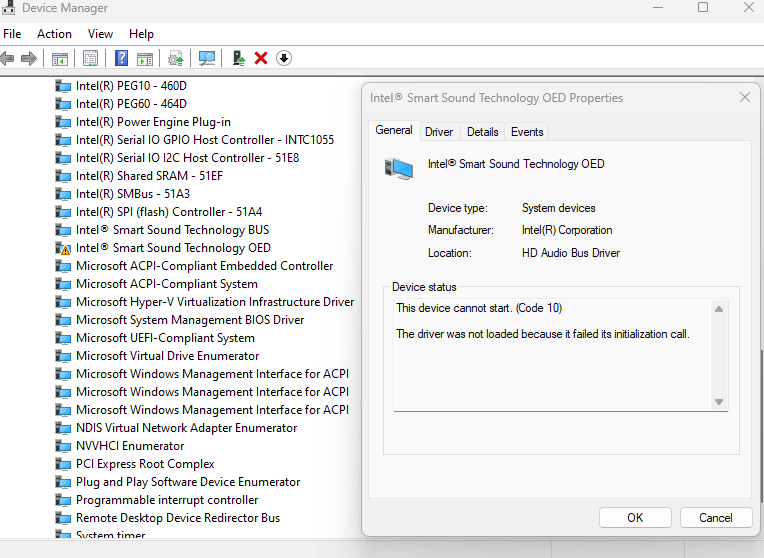Click the Forward arrow toolbar icon

tap(29, 58)
